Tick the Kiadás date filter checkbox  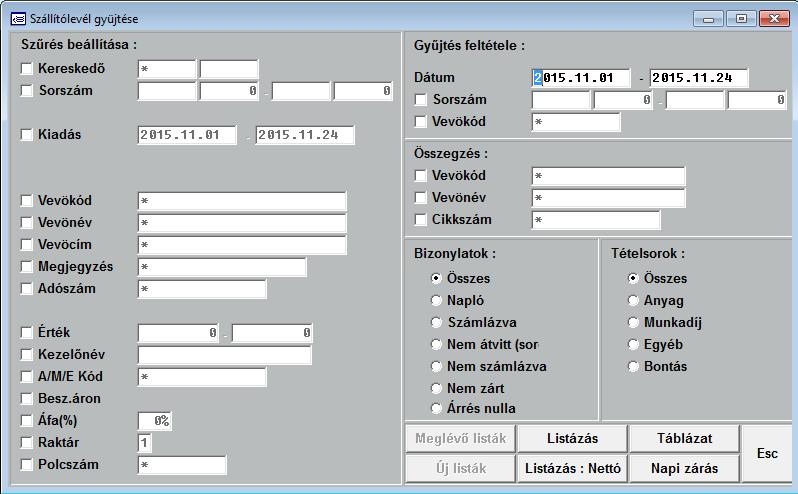click(x=26, y=134)
